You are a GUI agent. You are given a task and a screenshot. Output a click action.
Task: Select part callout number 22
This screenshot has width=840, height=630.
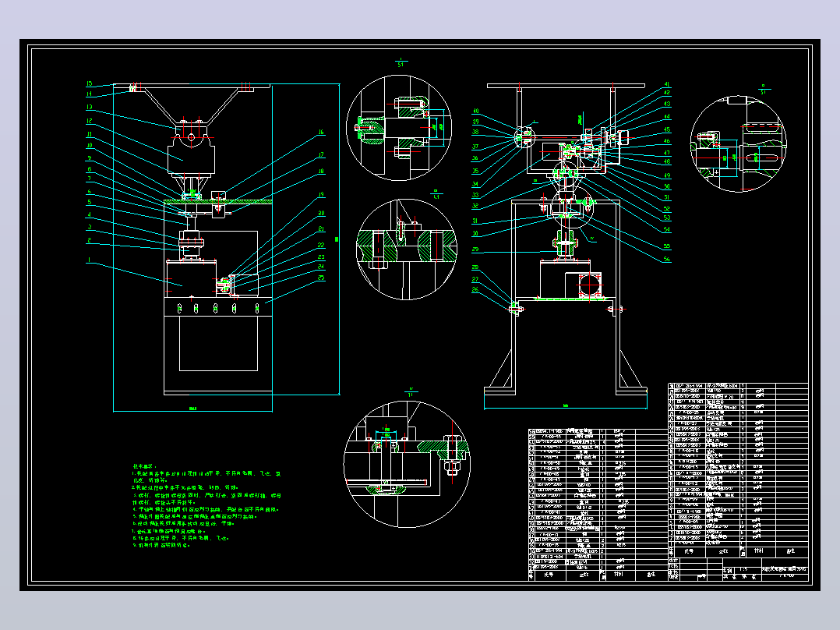coord(321,245)
